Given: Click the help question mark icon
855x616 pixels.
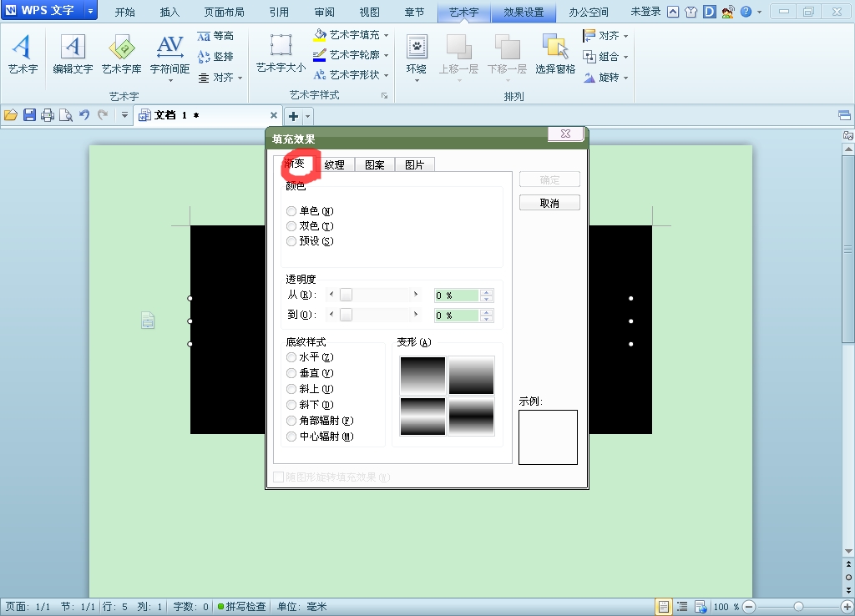Looking at the screenshot, I should tap(746, 12).
